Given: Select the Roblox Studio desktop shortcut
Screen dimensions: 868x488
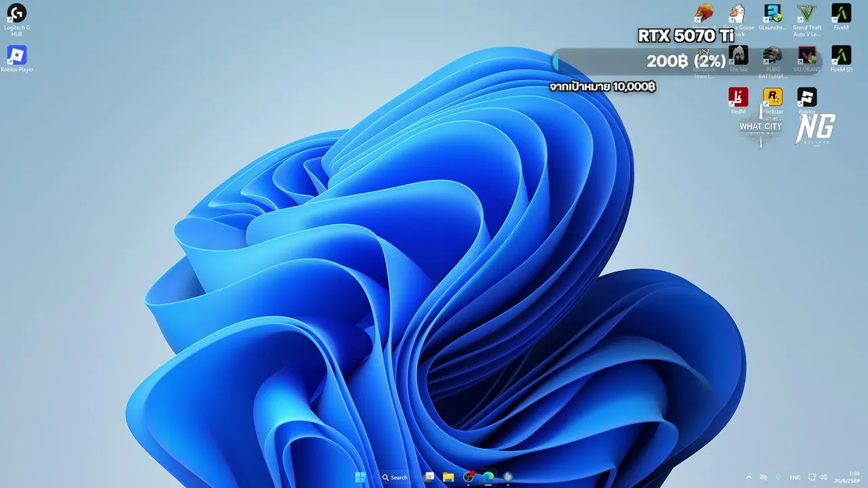Looking at the screenshot, I should tap(807, 104).
